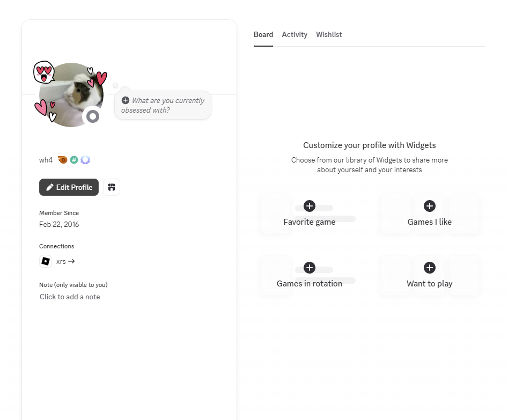
Task: Click the guinea pig profile avatar
Action: (71, 95)
